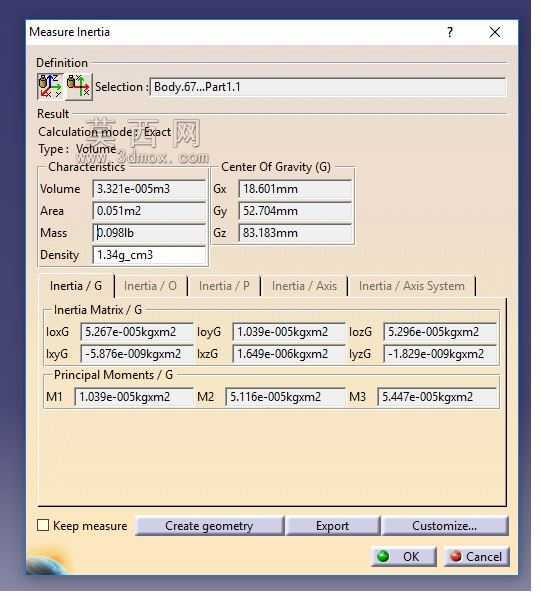The height and width of the screenshot is (596, 541).
Task: Select the Measure Inertia 2D mode icon
Action: (x=79, y=86)
